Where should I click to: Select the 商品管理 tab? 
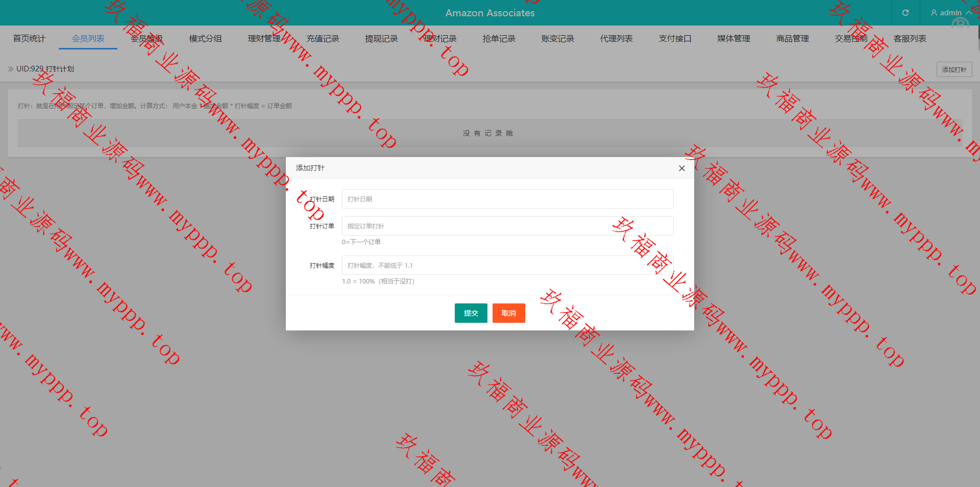[x=792, y=39]
